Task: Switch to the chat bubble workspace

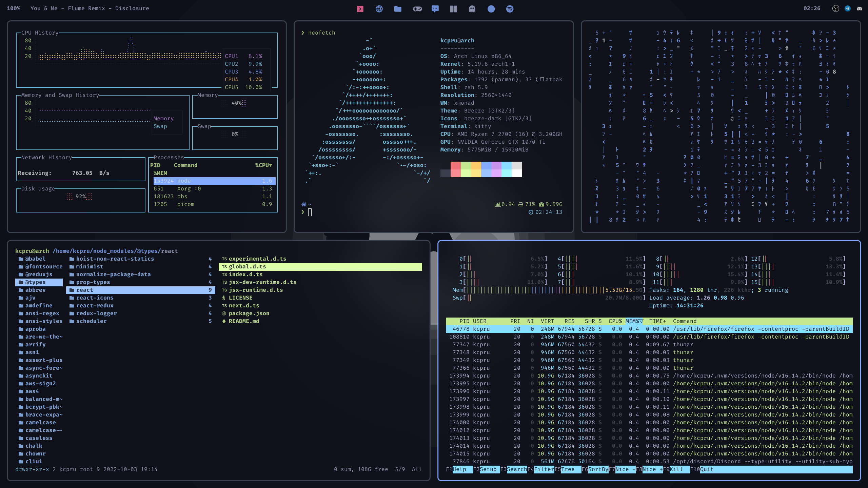Action: click(x=435, y=9)
